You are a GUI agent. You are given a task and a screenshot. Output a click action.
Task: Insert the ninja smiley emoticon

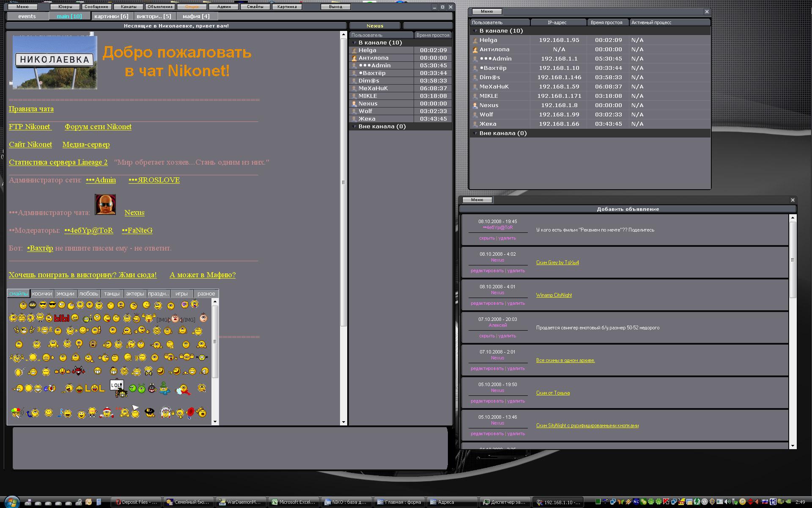pos(33,305)
